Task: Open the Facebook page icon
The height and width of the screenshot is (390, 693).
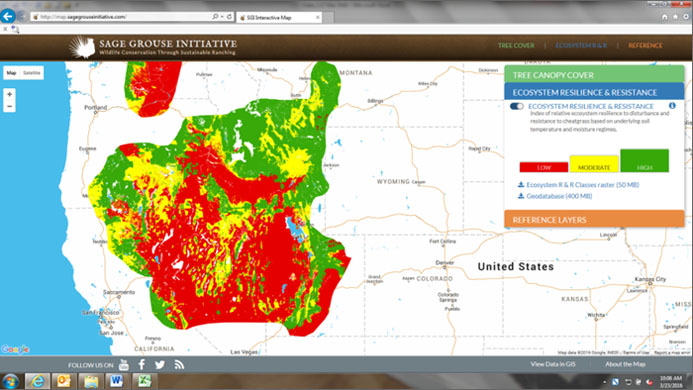Action: [x=141, y=365]
